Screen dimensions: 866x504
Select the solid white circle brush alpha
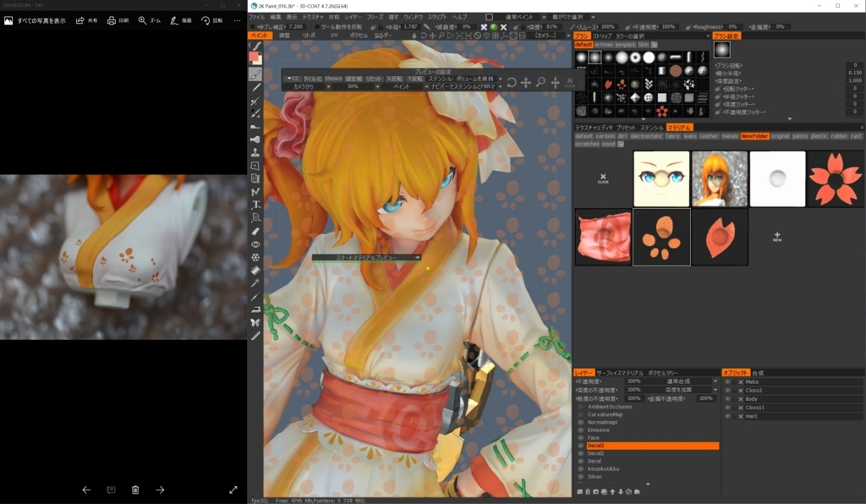649,58
